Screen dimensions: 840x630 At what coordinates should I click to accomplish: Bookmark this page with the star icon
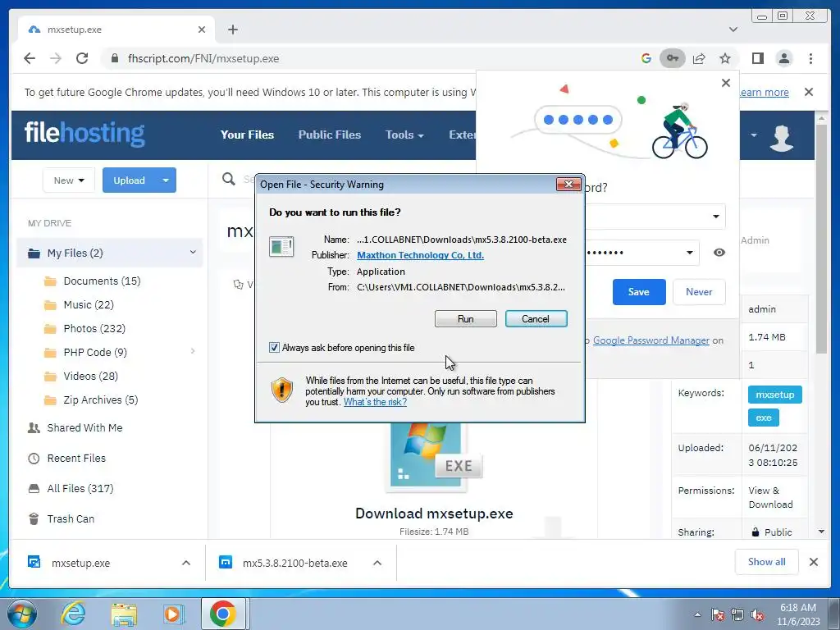click(x=725, y=58)
